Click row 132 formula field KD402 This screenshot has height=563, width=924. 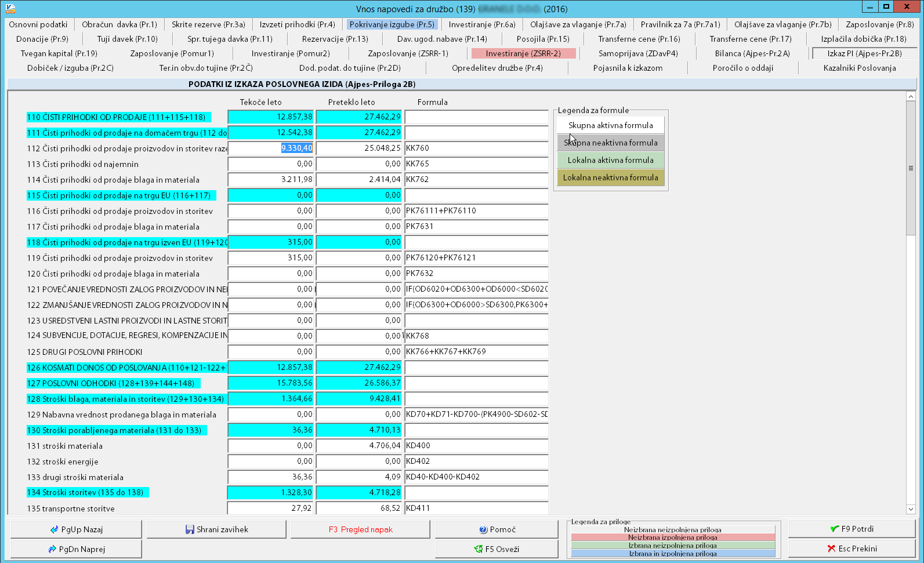click(476, 462)
